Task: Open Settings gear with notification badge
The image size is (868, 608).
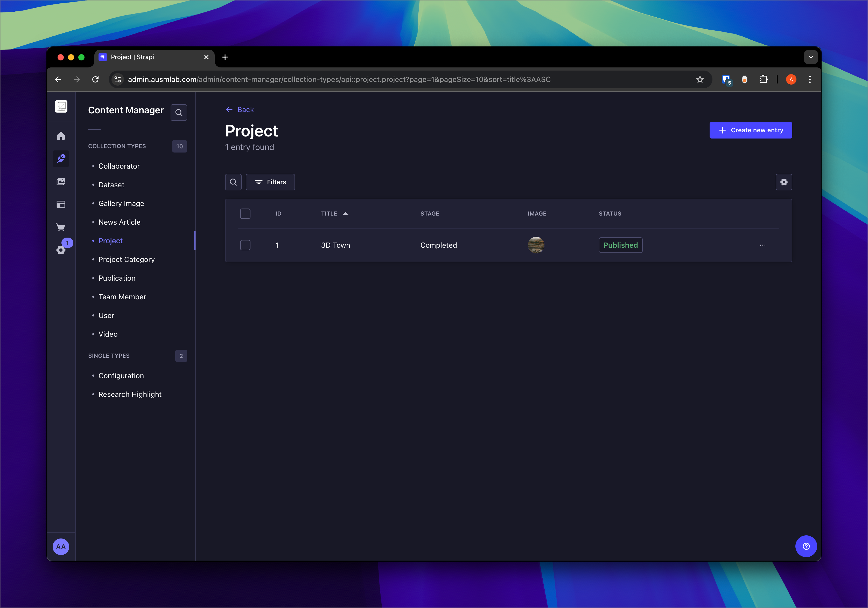Action: pyautogui.click(x=61, y=250)
